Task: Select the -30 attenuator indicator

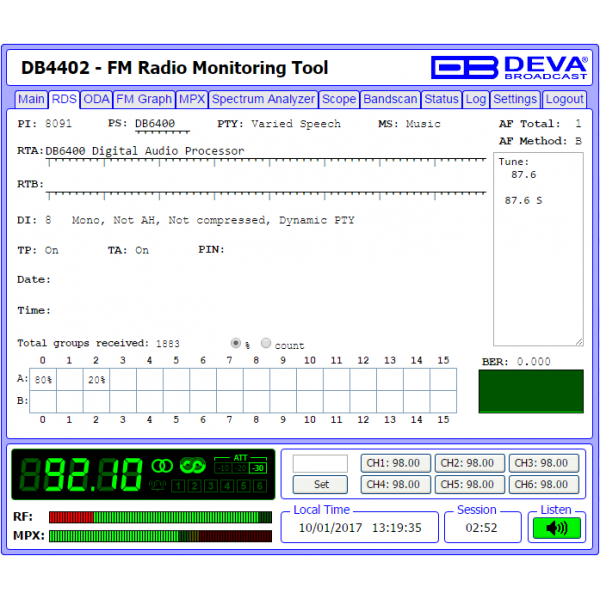Action: pyautogui.click(x=258, y=468)
